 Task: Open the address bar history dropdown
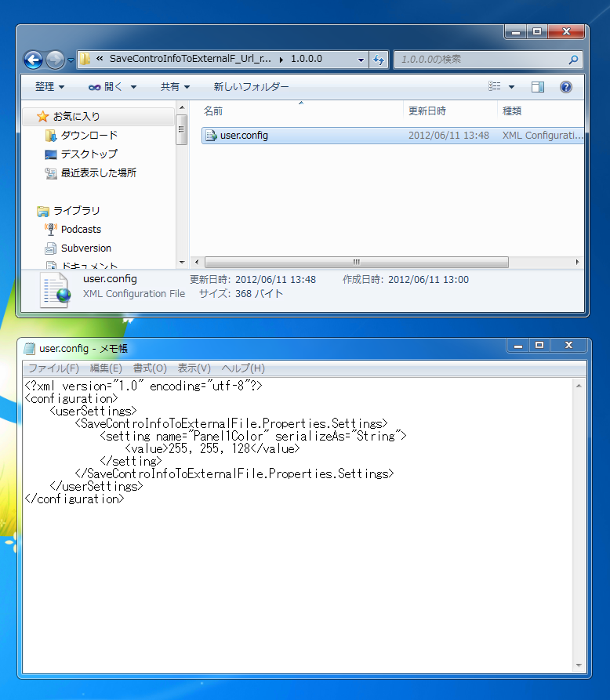click(361, 60)
